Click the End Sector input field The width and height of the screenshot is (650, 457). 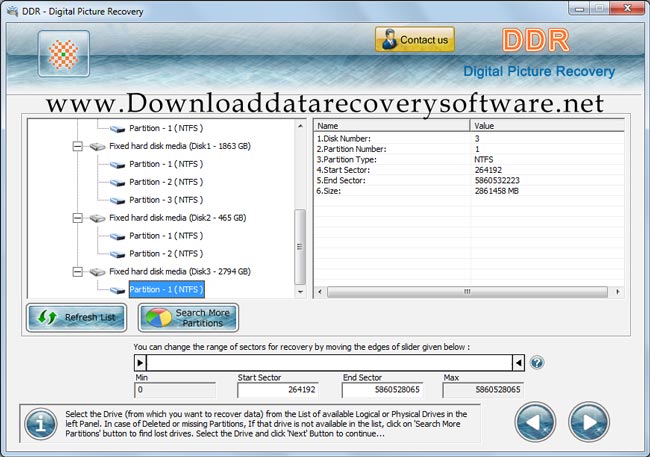tap(382, 390)
